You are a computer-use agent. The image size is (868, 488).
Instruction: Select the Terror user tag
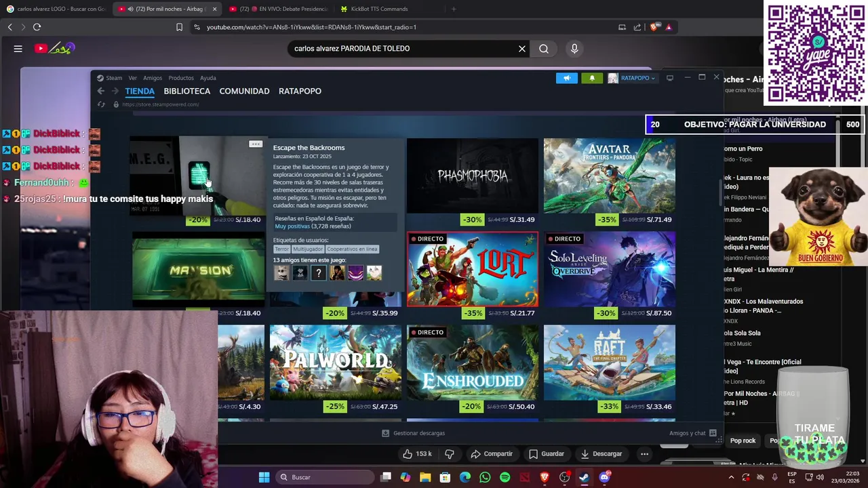(x=281, y=249)
